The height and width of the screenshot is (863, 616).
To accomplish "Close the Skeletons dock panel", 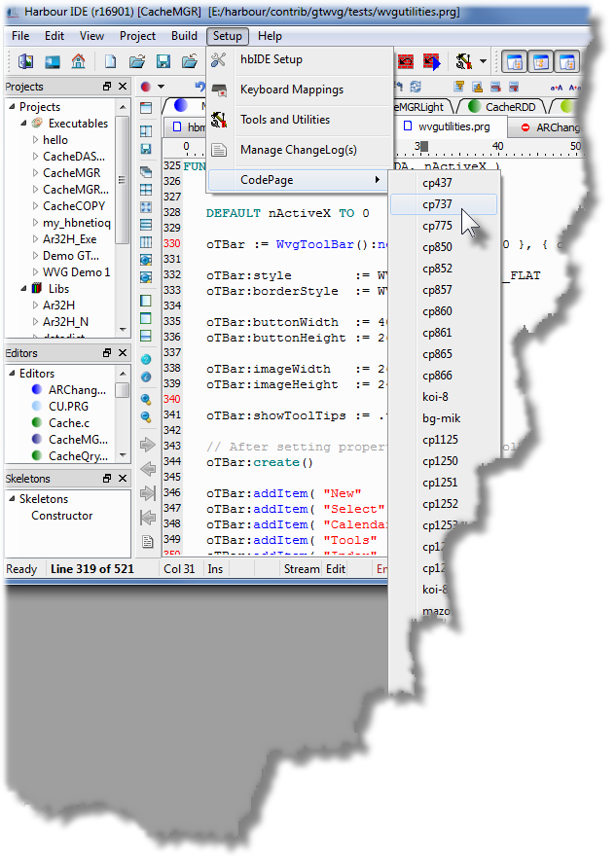I will tap(123, 479).
